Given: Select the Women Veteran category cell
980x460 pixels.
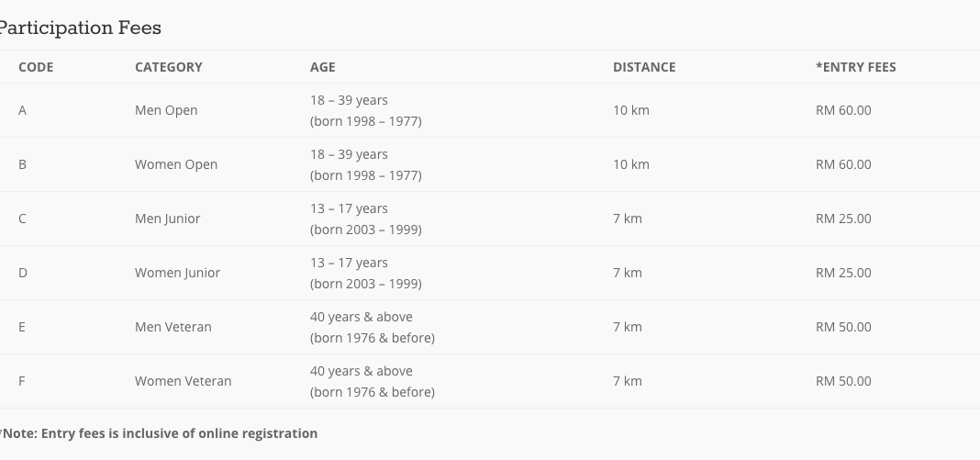Looking at the screenshot, I should tap(184, 381).
